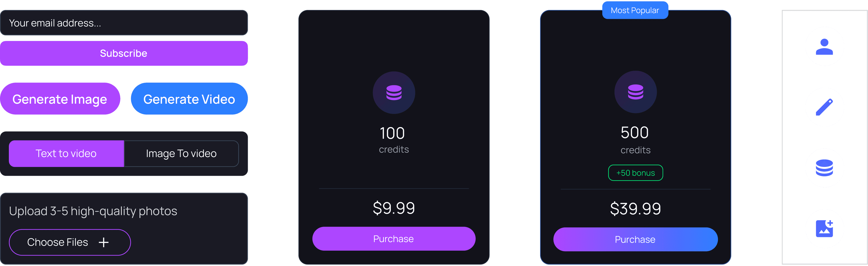Click the +50 bonus tag
This screenshot has width=868, height=266.
tap(635, 173)
